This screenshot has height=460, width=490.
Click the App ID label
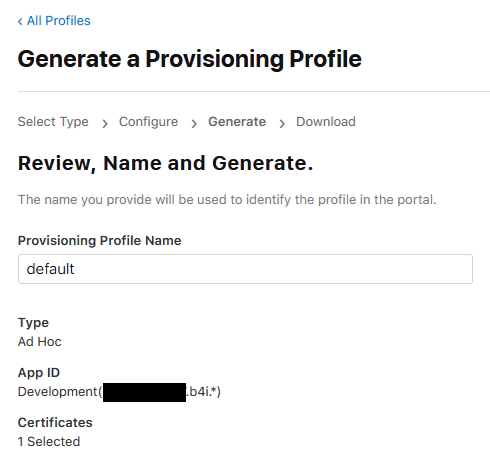tap(39, 373)
